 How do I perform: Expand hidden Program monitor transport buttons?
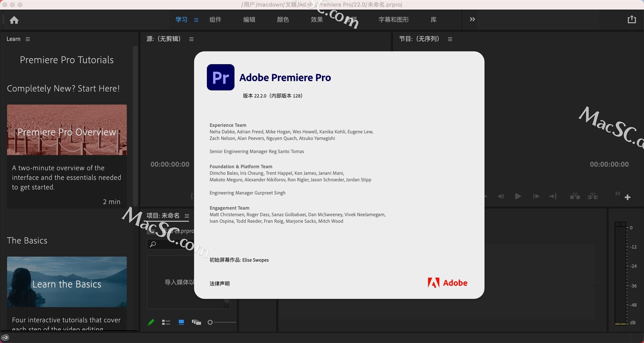point(617,194)
